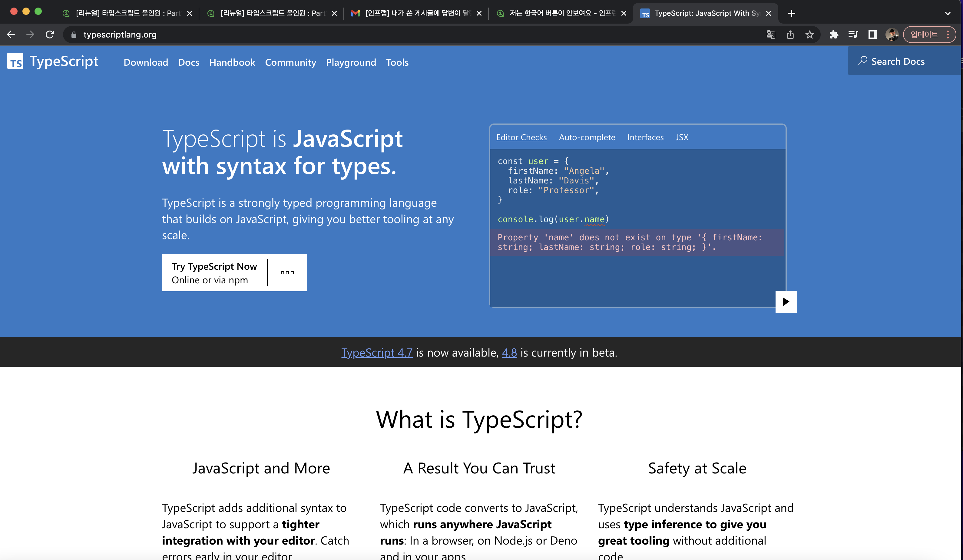Close the TypeScript: JavaScript With Syntax tab
This screenshot has width=963, height=560.
(x=769, y=13)
